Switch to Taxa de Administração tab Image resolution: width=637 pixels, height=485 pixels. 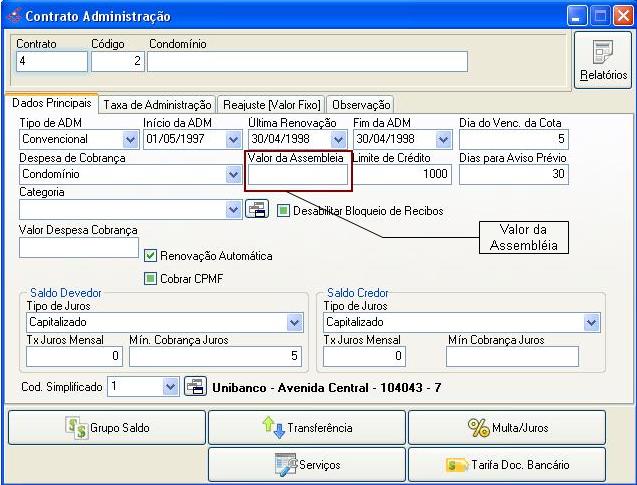point(158,104)
